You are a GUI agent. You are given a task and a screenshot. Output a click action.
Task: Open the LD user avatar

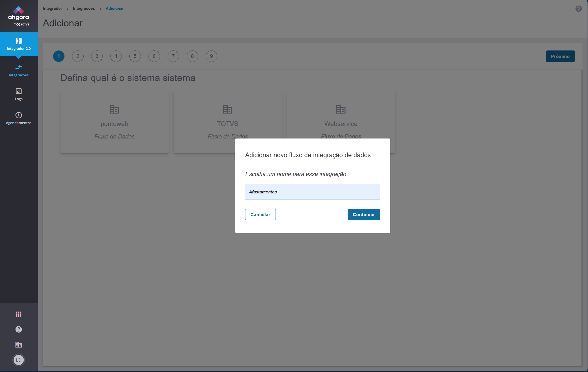(18, 360)
